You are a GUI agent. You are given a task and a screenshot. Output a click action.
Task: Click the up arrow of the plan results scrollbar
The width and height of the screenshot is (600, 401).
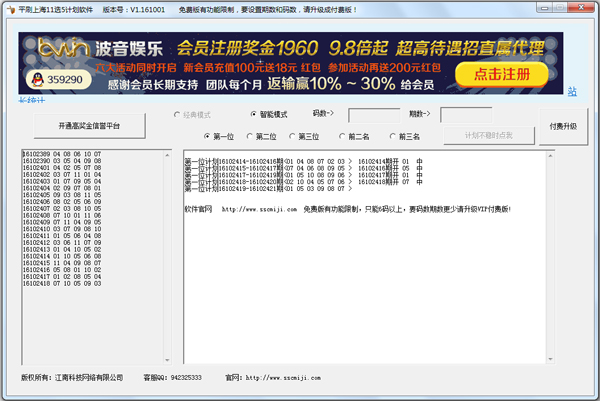click(550, 156)
